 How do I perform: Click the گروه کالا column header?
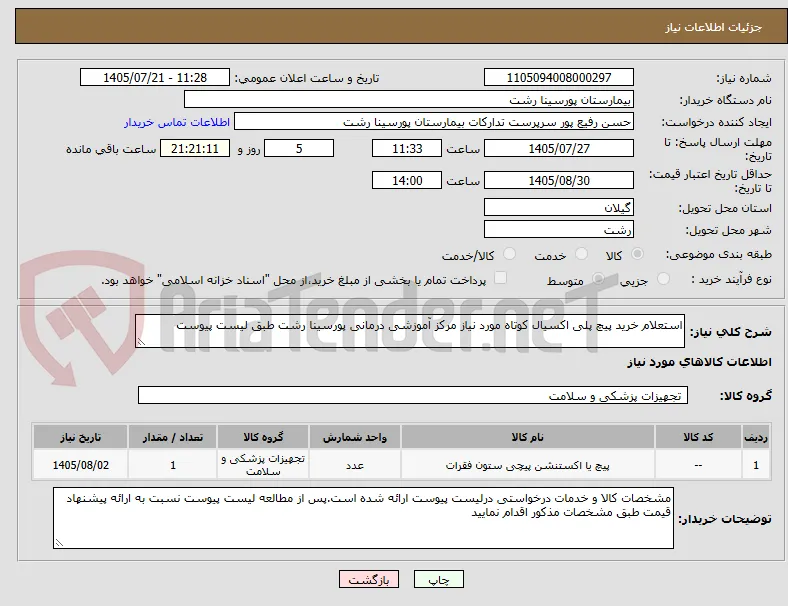click(263, 437)
